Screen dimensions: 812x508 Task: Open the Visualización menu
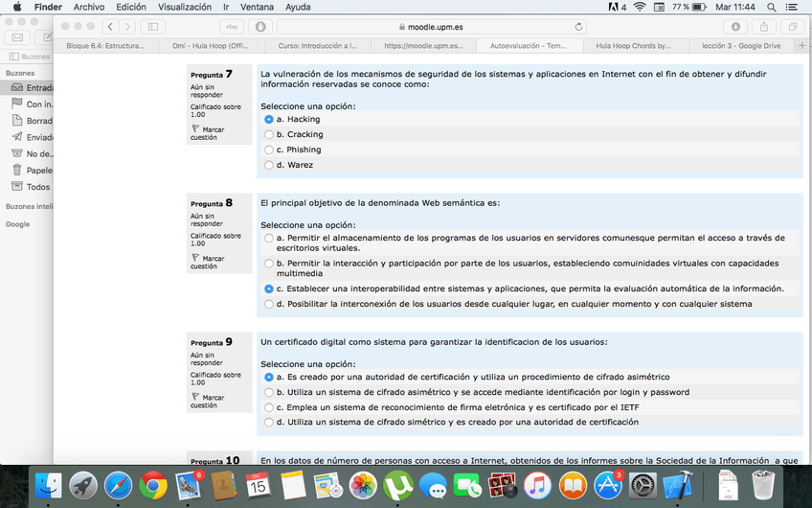pyautogui.click(x=184, y=7)
